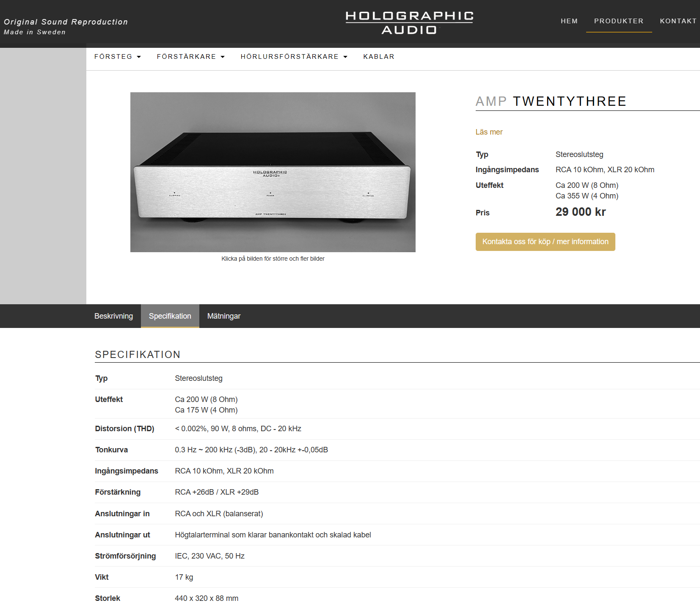Expand the FÖRSTEG dropdown menu

(118, 57)
